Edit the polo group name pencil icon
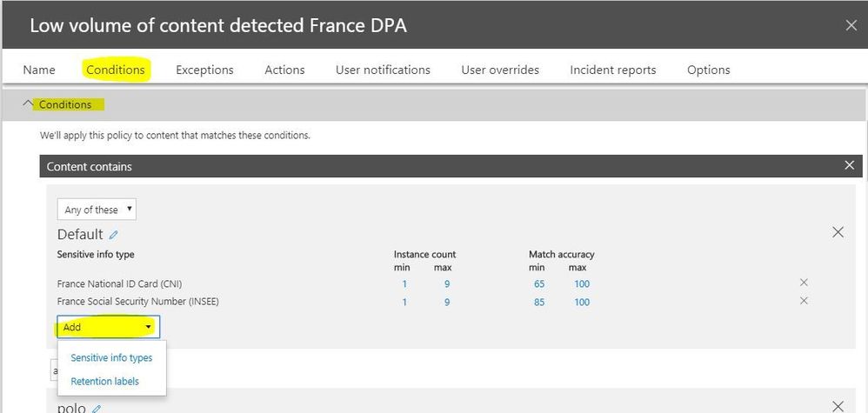The width and height of the screenshot is (868, 413). point(97,408)
